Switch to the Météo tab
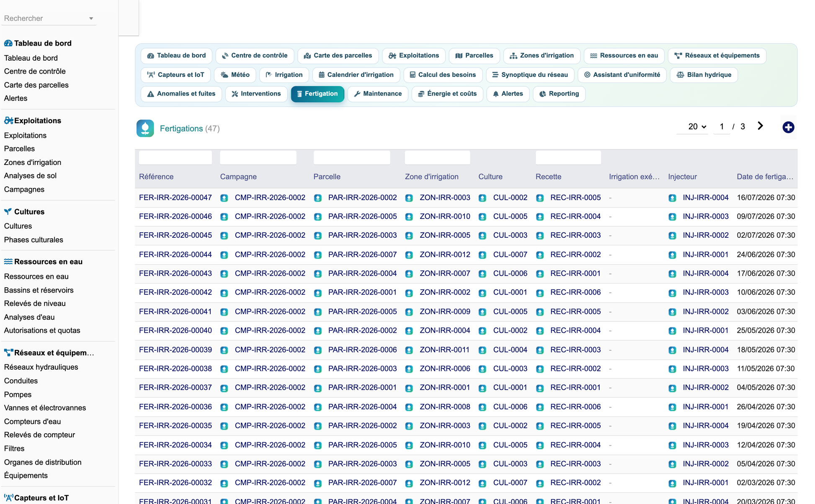This screenshot has width=815, height=504. coord(235,75)
